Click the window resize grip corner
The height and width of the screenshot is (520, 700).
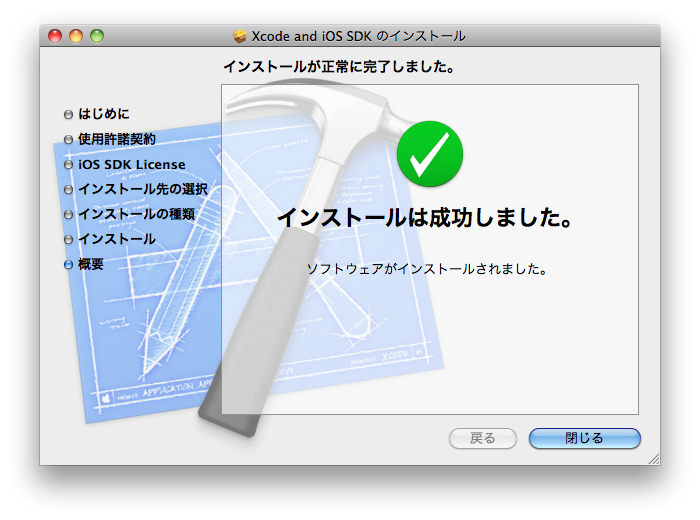pos(654,458)
